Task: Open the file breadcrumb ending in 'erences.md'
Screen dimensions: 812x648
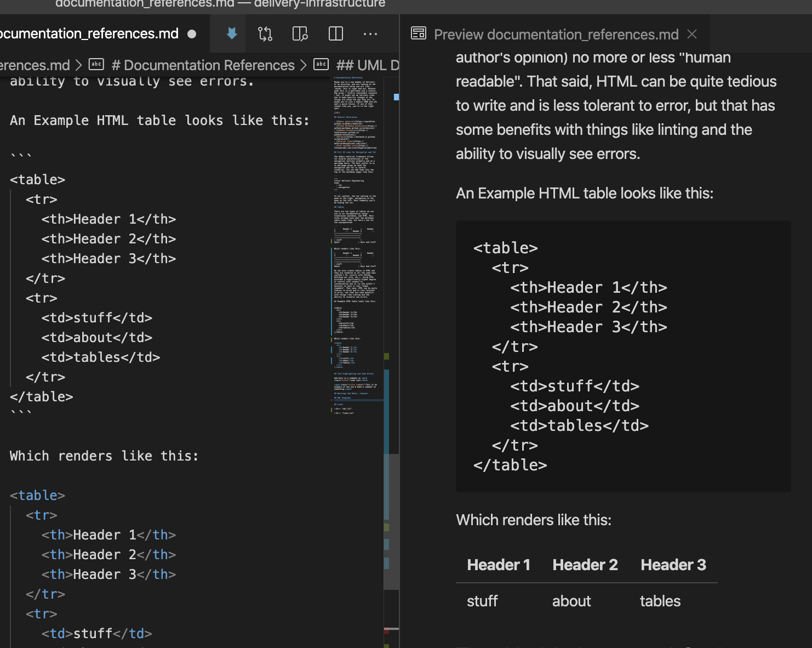Action: click(35, 65)
